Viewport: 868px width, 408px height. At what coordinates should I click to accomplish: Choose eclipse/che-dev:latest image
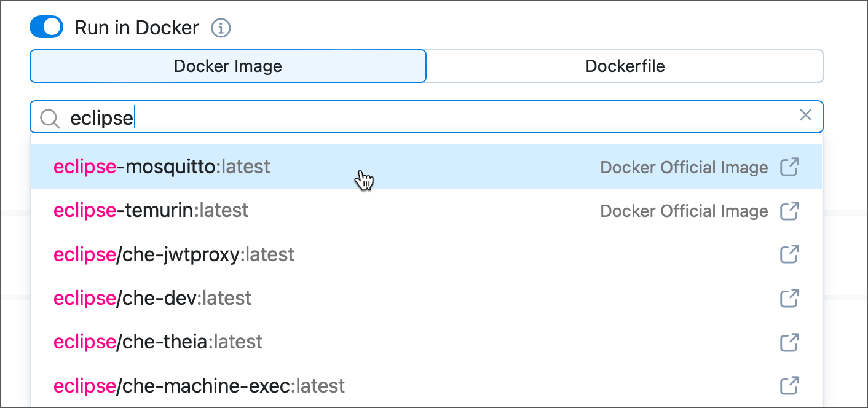152,298
